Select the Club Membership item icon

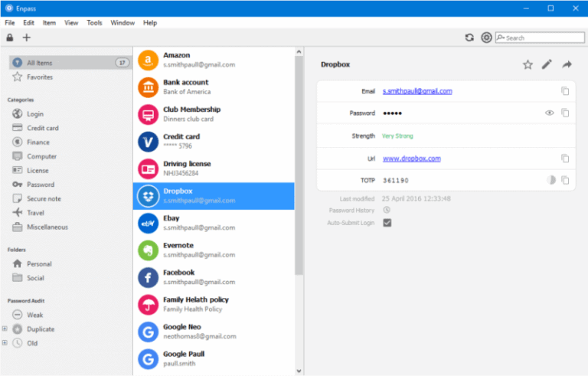148,114
